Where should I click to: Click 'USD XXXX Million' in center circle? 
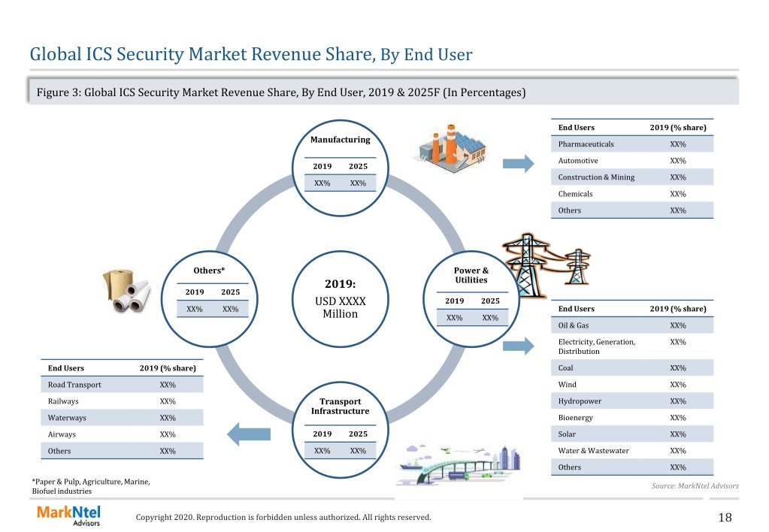point(341,307)
